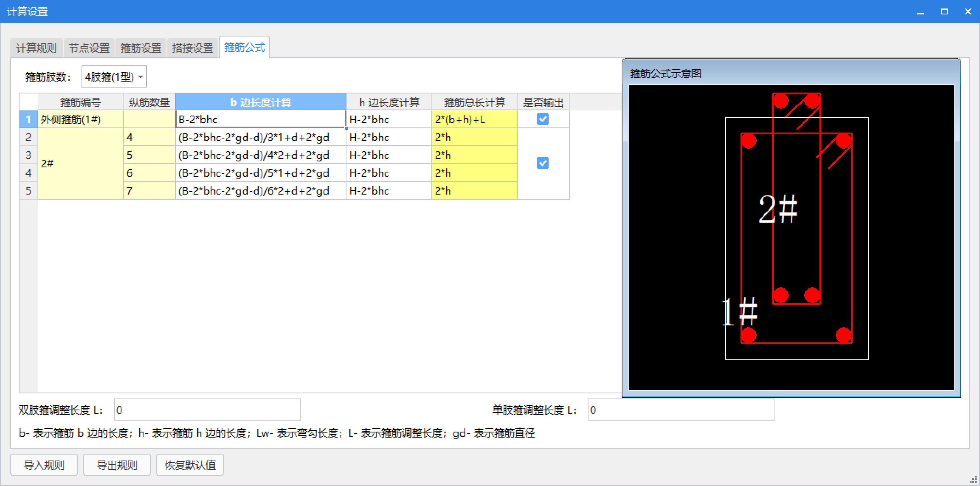Open the 节点设置 tab

click(89, 48)
